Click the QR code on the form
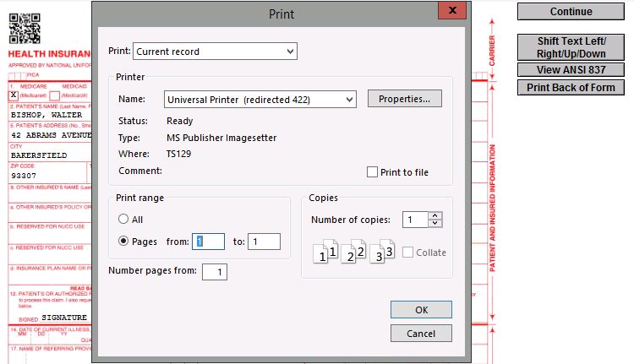 pos(25,28)
